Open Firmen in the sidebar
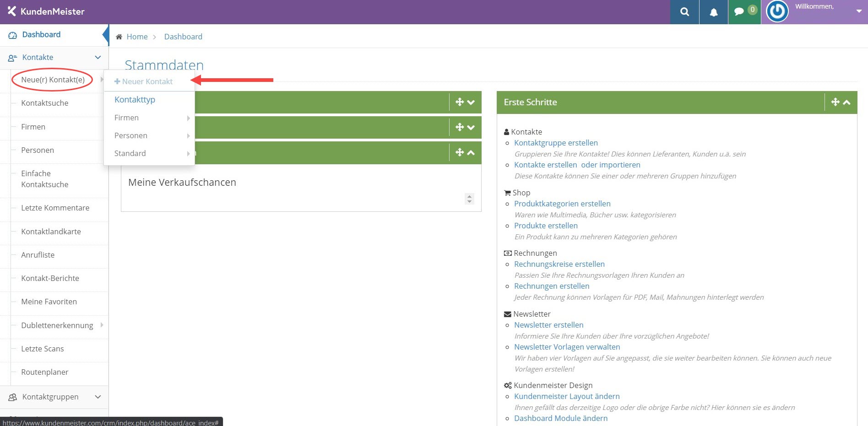 (33, 127)
